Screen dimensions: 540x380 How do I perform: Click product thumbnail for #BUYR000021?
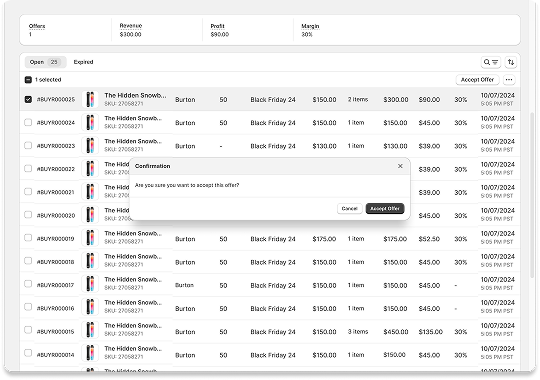tap(90, 192)
